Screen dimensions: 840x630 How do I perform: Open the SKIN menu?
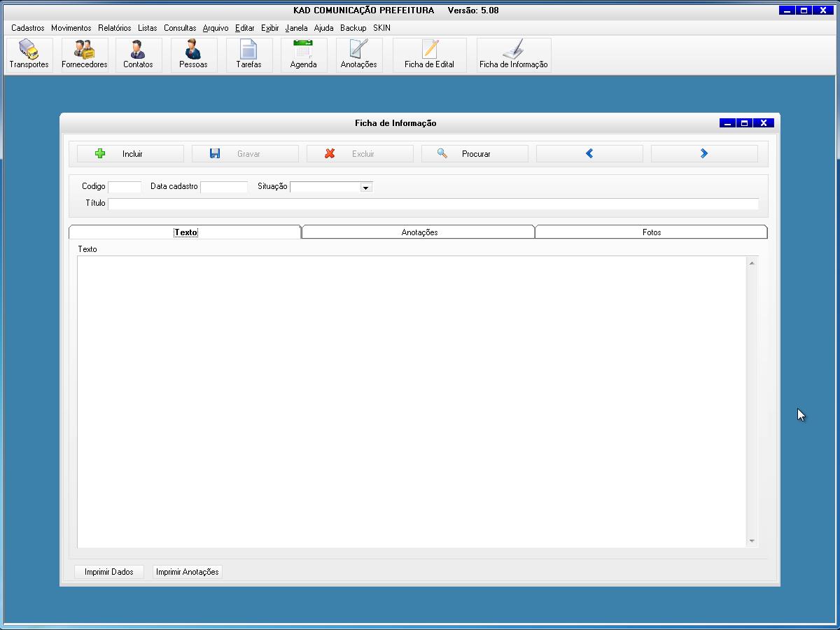pos(381,28)
